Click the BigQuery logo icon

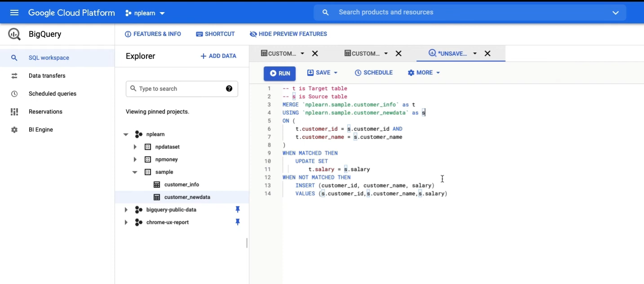click(14, 34)
